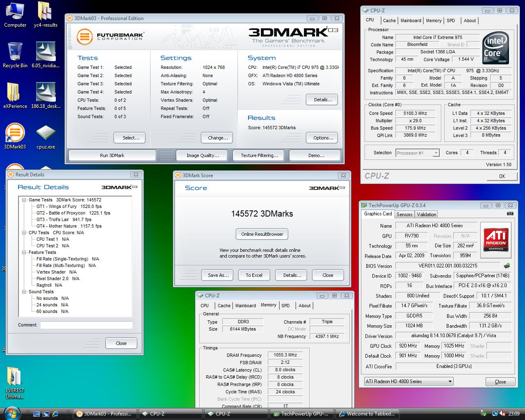This screenshot has height=420, width=525.
Task: Click the Options... button
Action: click(323, 138)
